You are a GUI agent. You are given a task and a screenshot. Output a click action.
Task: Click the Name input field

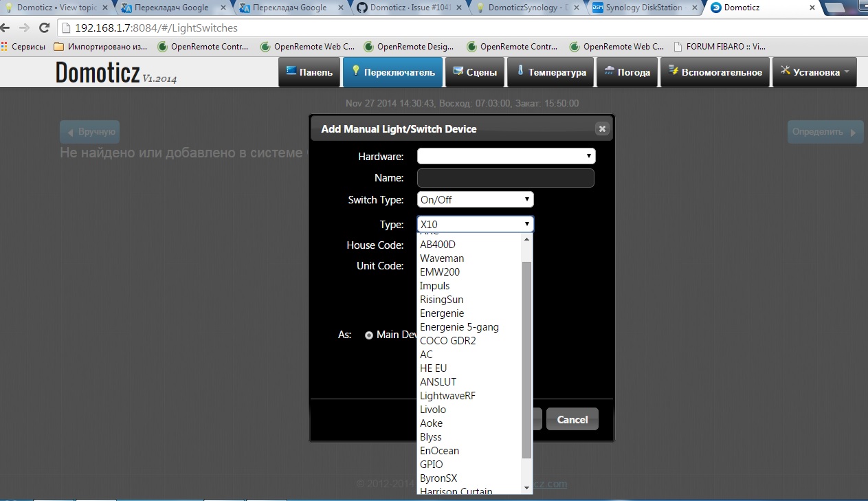506,178
